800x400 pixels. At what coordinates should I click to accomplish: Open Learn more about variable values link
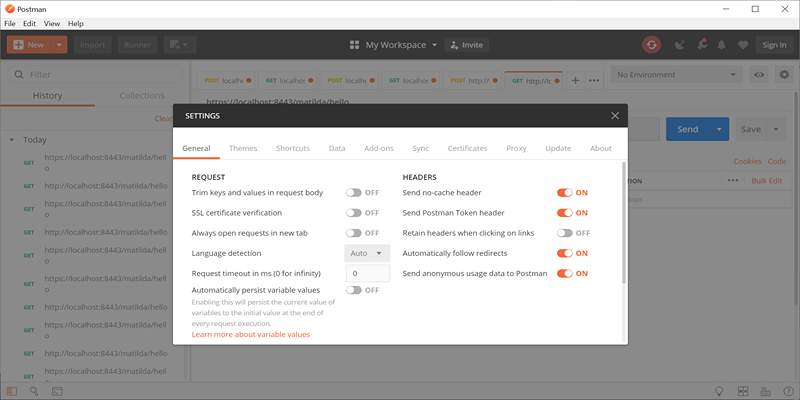(x=251, y=334)
